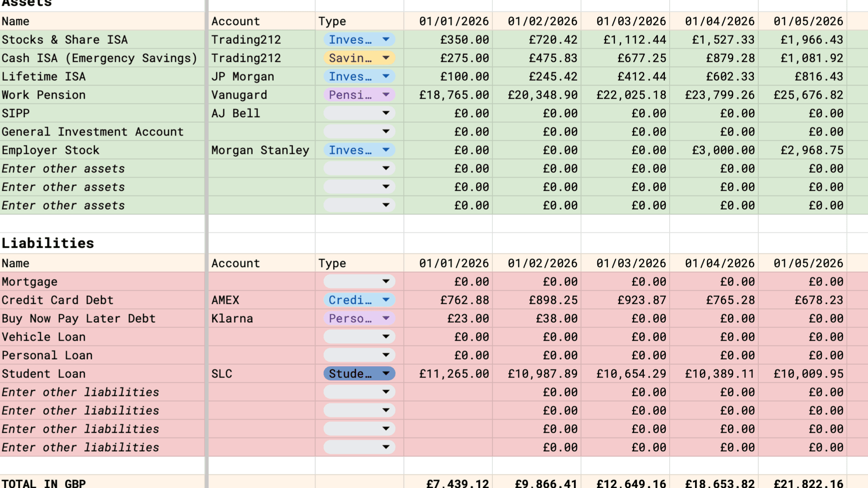The image size is (868, 488).
Task: Open Type dropdown for Vehicle Loan
Action: pos(359,337)
